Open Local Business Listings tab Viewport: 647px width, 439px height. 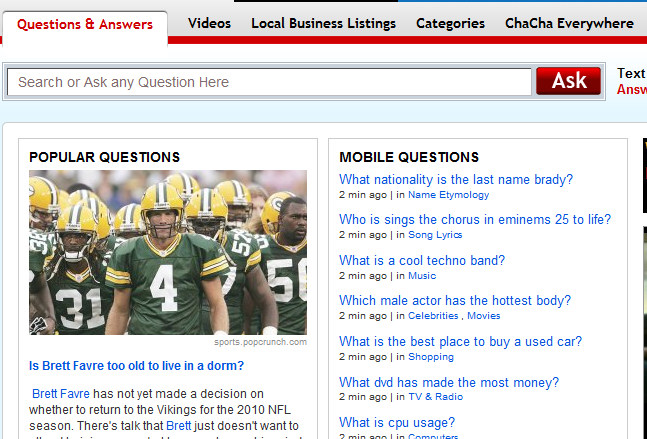click(324, 24)
